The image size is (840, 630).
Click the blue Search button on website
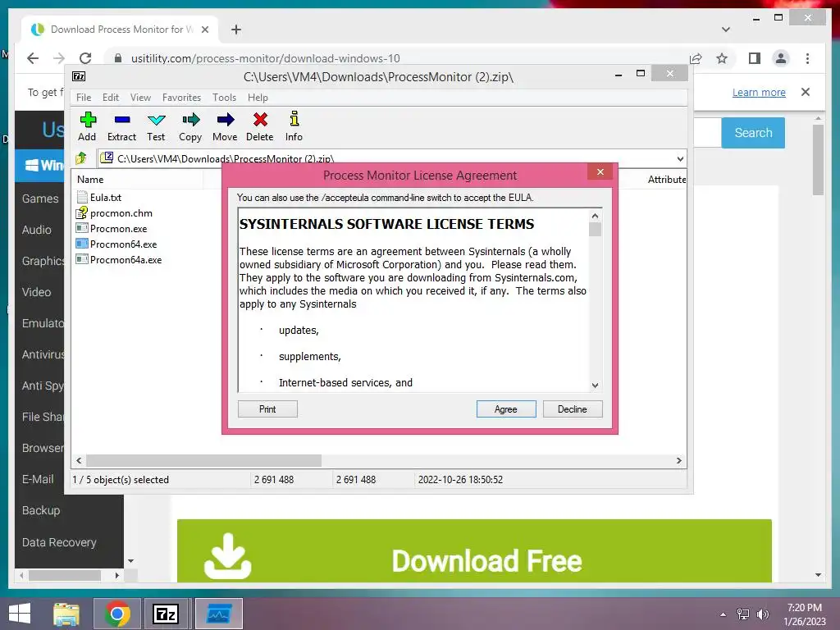click(753, 133)
